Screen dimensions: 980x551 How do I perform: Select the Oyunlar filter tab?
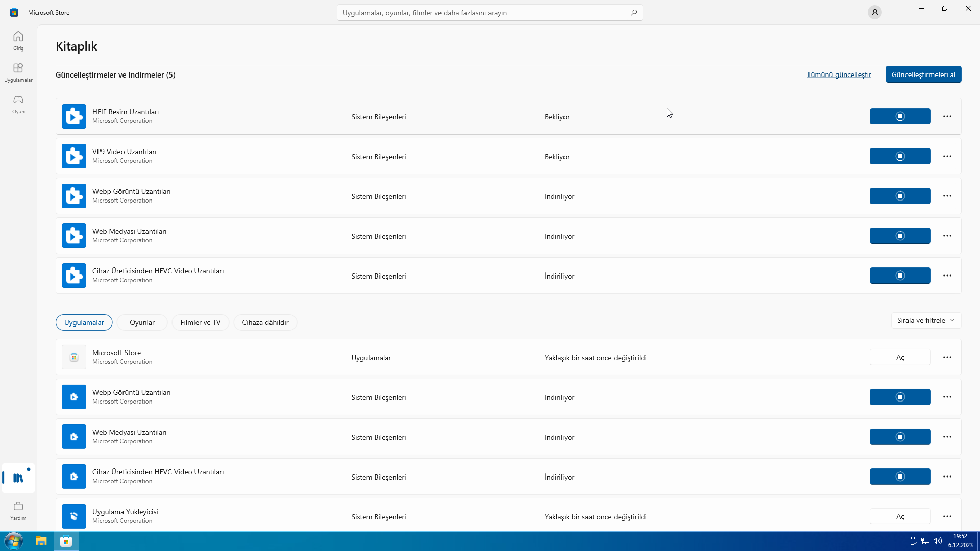pos(142,322)
